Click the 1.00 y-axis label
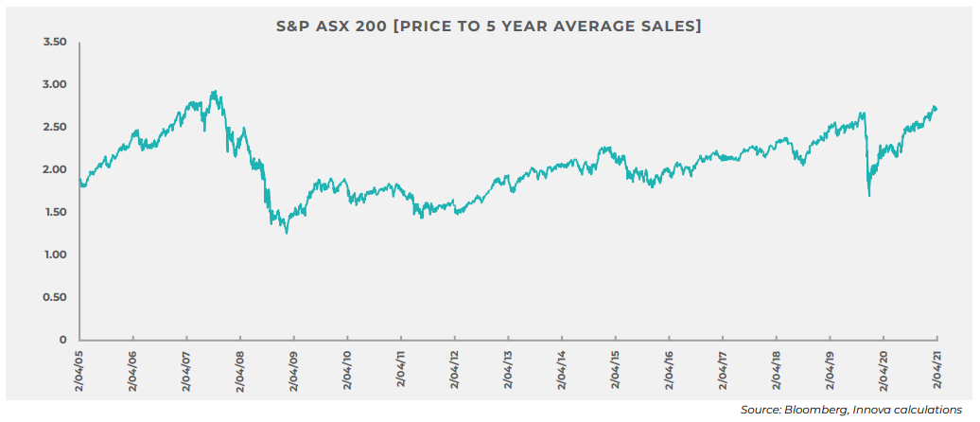The image size is (980, 422). (55, 255)
